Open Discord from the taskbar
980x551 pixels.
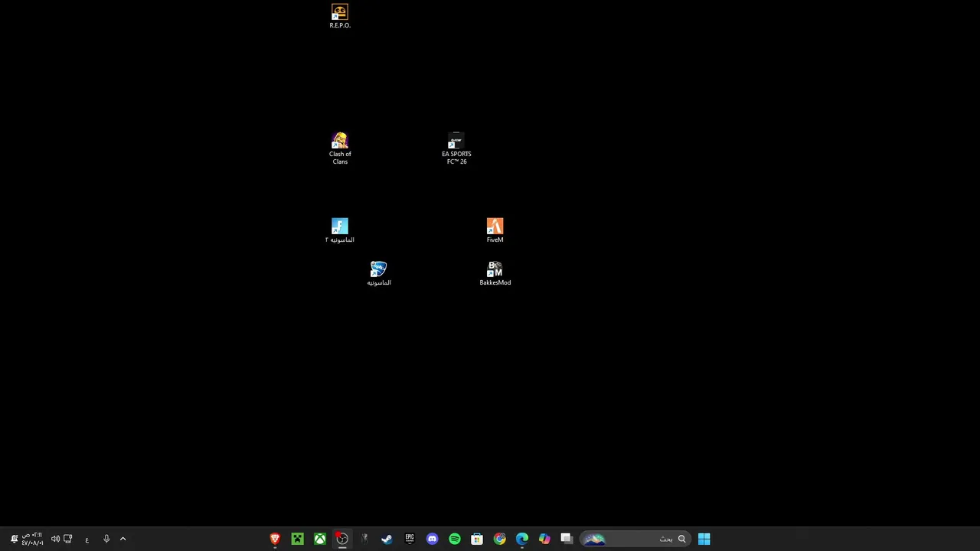pyautogui.click(x=432, y=540)
